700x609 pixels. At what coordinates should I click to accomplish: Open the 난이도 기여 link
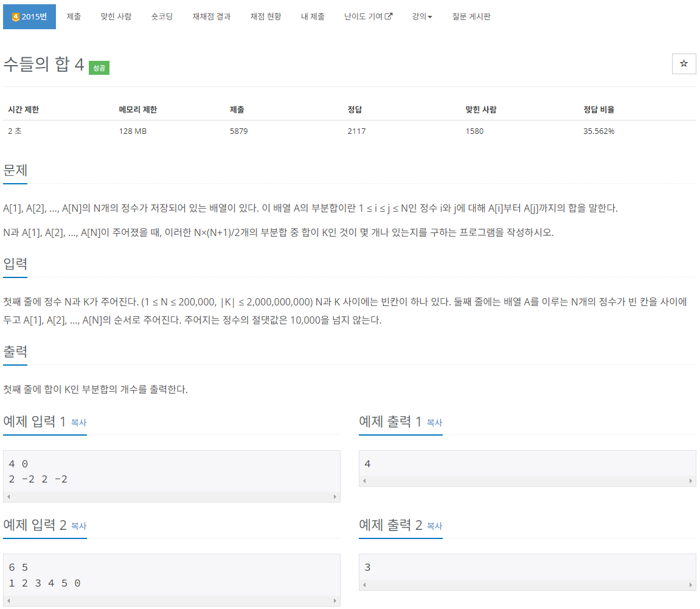tap(369, 16)
